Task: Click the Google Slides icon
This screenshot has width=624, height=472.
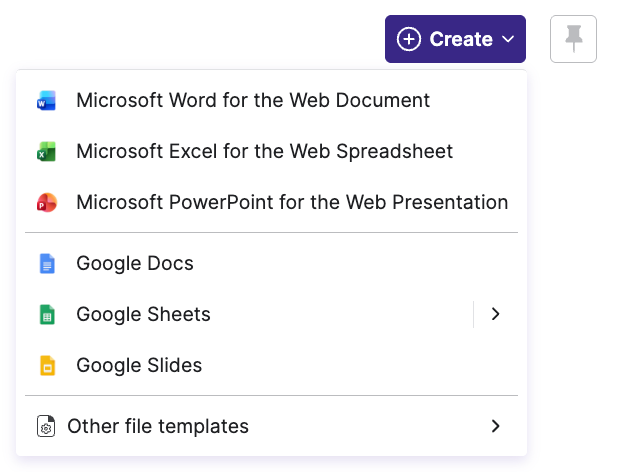Action: (x=47, y=365)
